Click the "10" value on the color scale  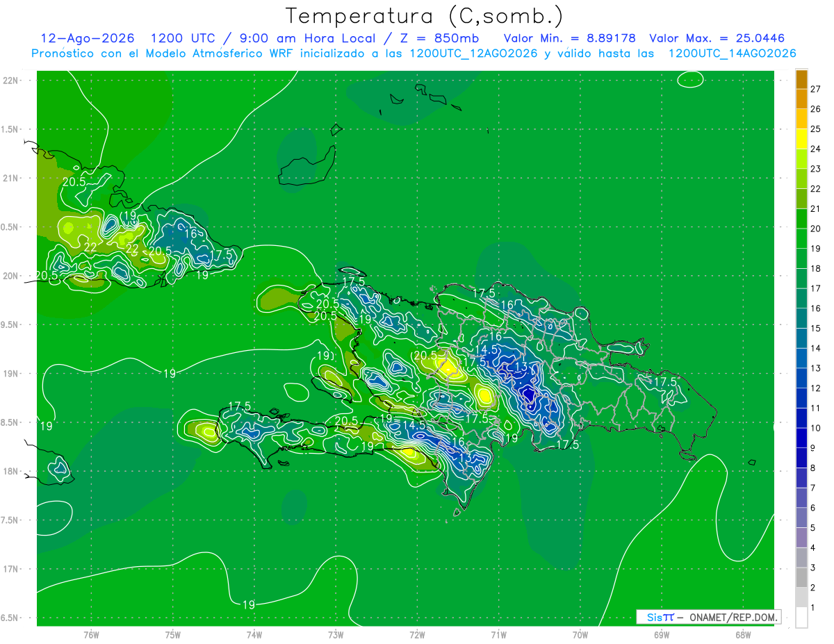pos(816,429)
